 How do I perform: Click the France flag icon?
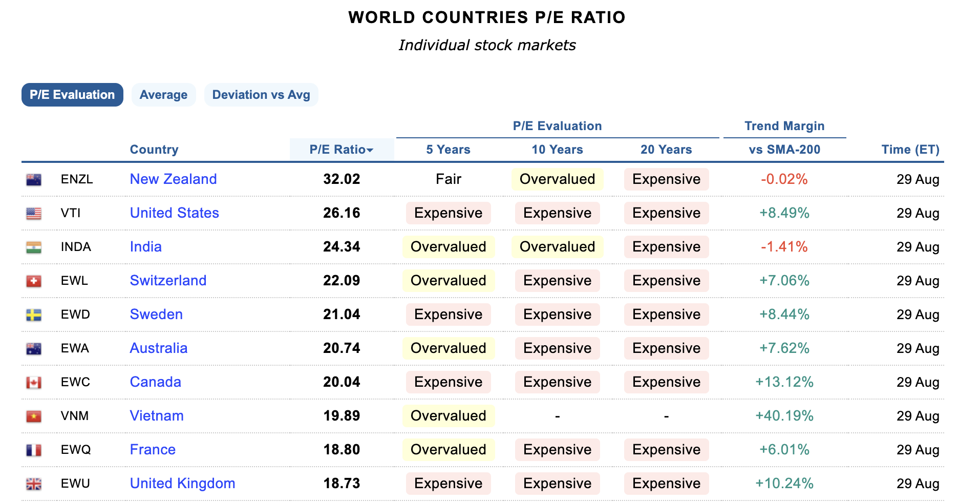[x=34, y=450]
